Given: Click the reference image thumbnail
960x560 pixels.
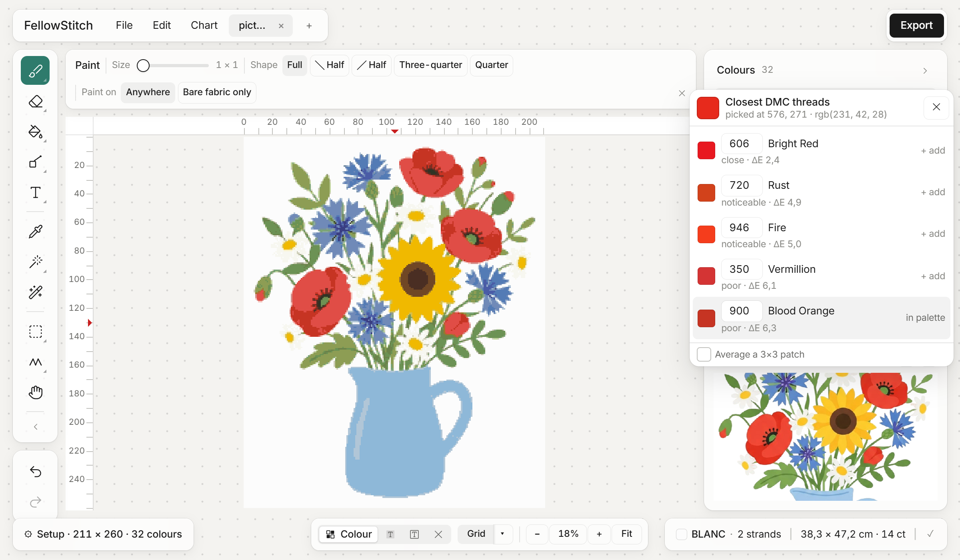Looking at the screenshot, I should tap(825, 437).
